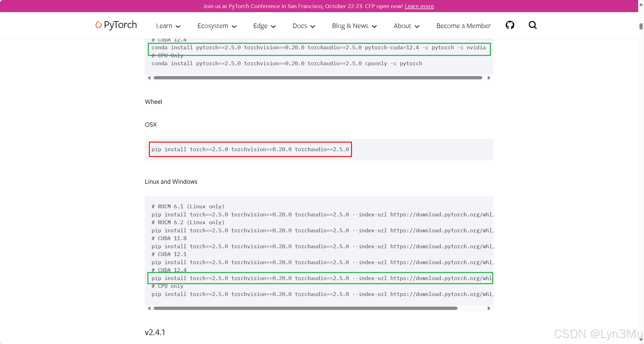
Task: Follow the Learn more conference link
Action: 419,6
